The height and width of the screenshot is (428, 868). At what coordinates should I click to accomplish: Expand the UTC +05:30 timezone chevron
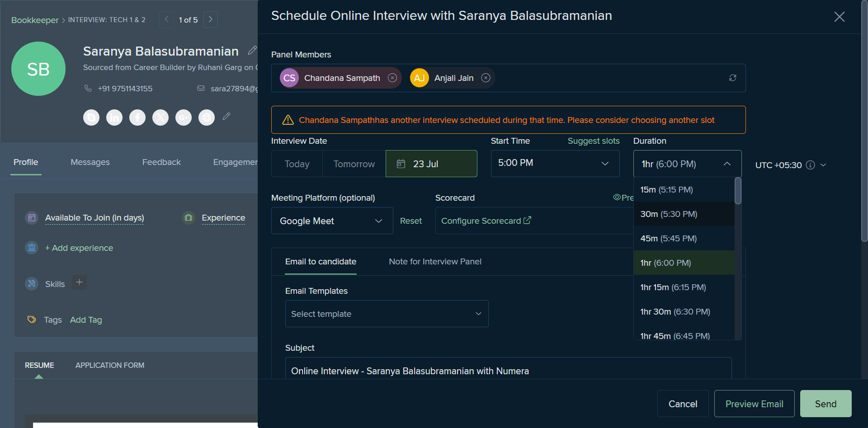pos(823,165)
